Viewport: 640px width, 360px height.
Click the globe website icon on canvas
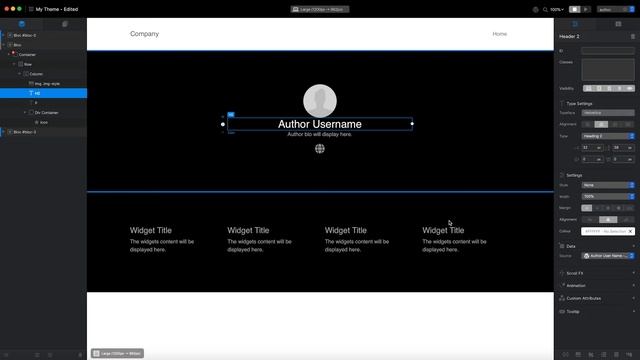click(x=320, y=149)
